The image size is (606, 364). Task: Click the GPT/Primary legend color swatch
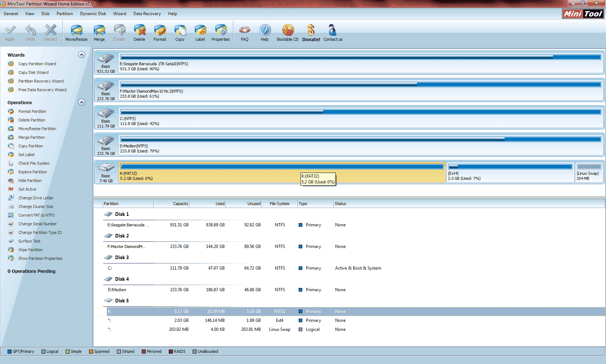click(9, 351)
